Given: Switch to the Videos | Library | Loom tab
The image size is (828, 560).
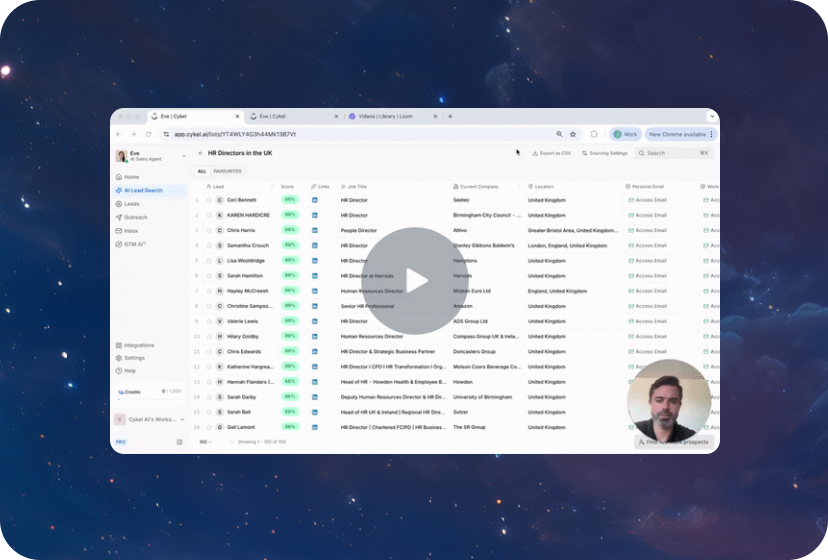Looking at the screenshot, I should 391,116.
